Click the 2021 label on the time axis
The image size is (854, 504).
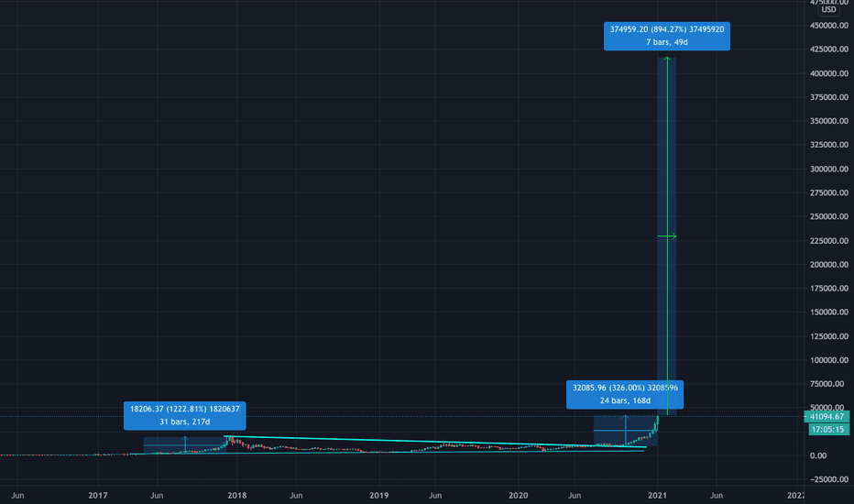[x=657, y=495]
